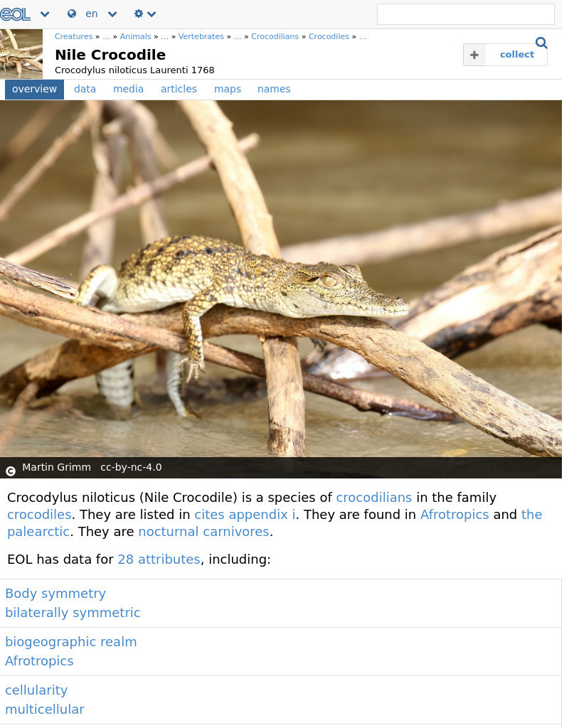Click the plus icon beside collect
The height and width of the screenshot is (728, 569).
click(x=474, y=55)
